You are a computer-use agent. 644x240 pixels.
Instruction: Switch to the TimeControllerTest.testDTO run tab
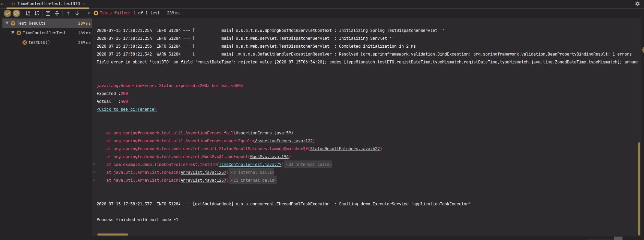coord(48,4)
